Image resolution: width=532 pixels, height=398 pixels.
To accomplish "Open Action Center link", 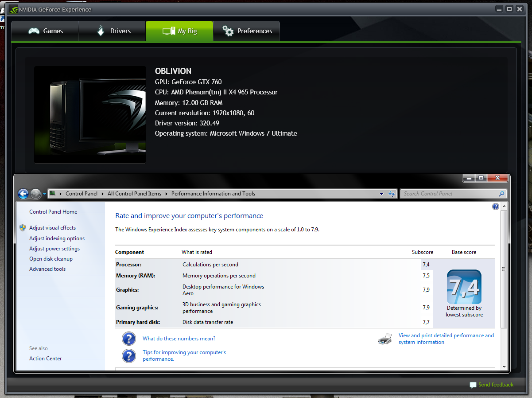I will 46,359.
